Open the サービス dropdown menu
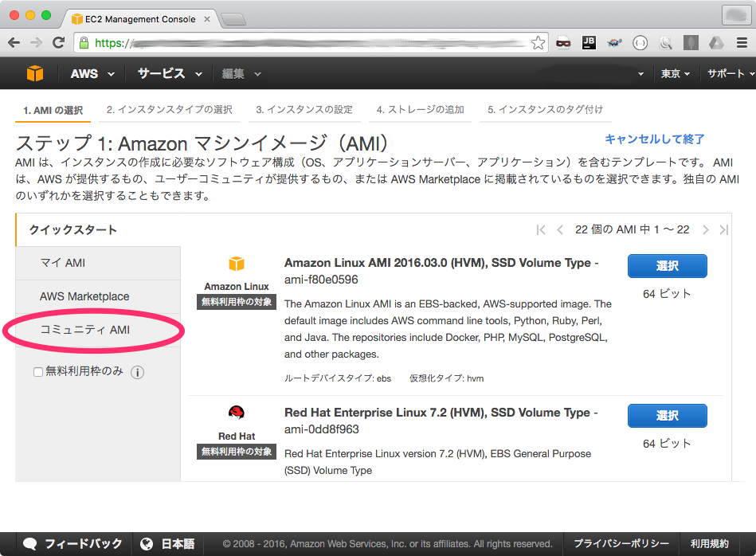This screenshot has width=756, height=556. [170, 74]
